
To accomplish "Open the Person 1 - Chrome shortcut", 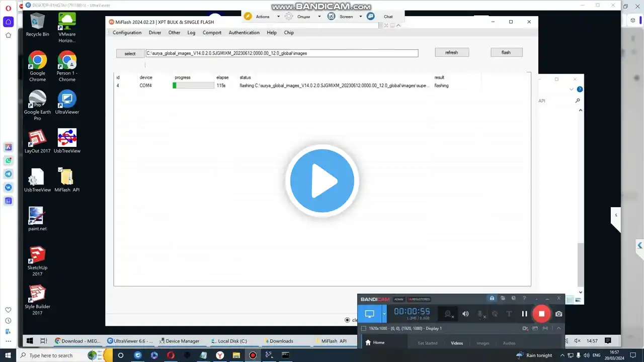I will click(x=67, y=66).
